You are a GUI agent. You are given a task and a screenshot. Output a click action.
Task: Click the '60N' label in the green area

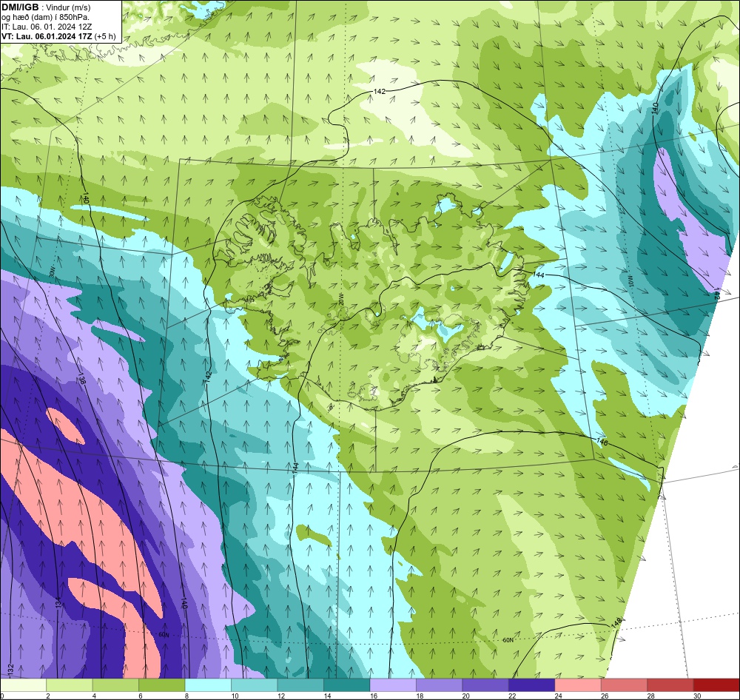point(508,640)
